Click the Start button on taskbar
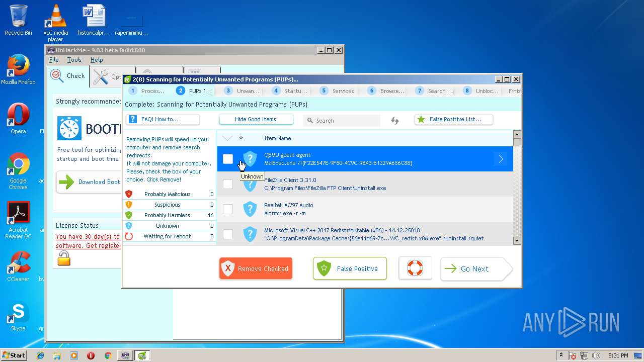 click(14, 355)
